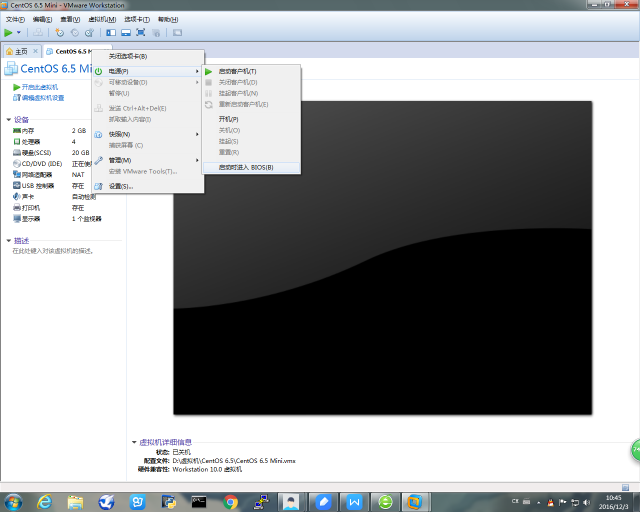Viewport: 640px width, 512px height.
Task: Choose 启动时进入 BIOS(B) option
Action: [x=251, y=167]
